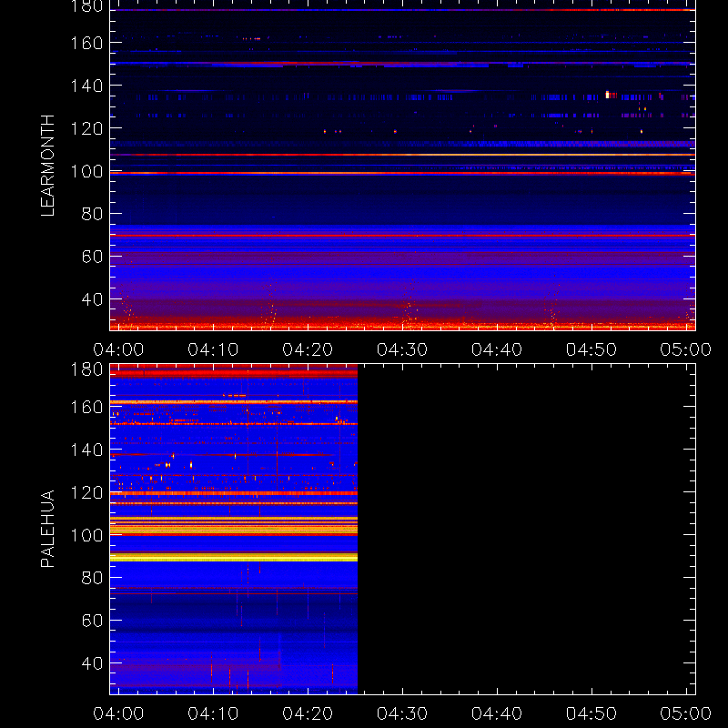Viewport: 728px width, 728px height.
Task: Pick the 04:00 time label under the Learmonth plot
Action: click(118, 349)
